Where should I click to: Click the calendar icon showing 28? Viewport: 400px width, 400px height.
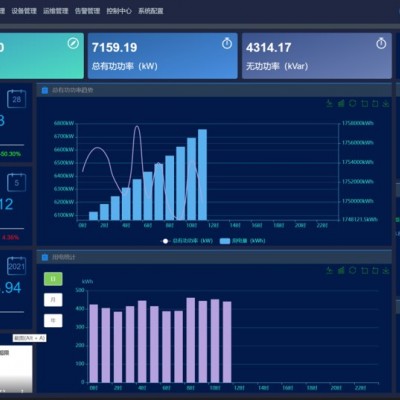[17, 99]
